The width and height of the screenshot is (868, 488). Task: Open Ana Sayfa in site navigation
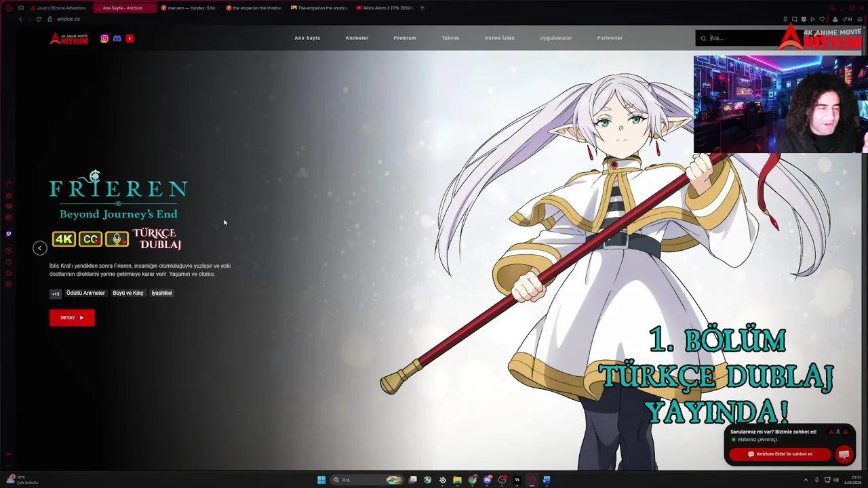tap(307, 38)
